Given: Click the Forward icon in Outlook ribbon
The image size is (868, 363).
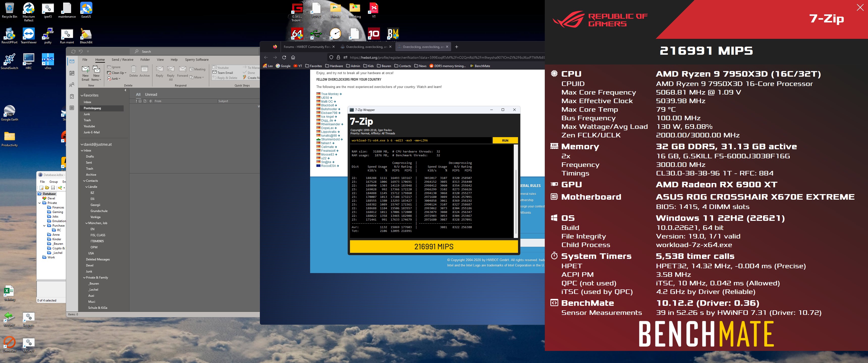Looking at the screenshot, I should pyautogui.click(x=182, y=71).
